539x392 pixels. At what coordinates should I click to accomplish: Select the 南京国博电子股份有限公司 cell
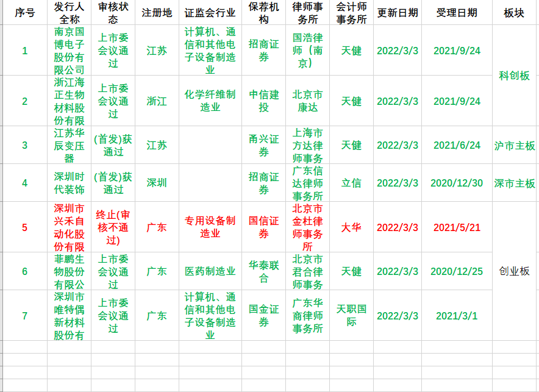tap(69, 51)
